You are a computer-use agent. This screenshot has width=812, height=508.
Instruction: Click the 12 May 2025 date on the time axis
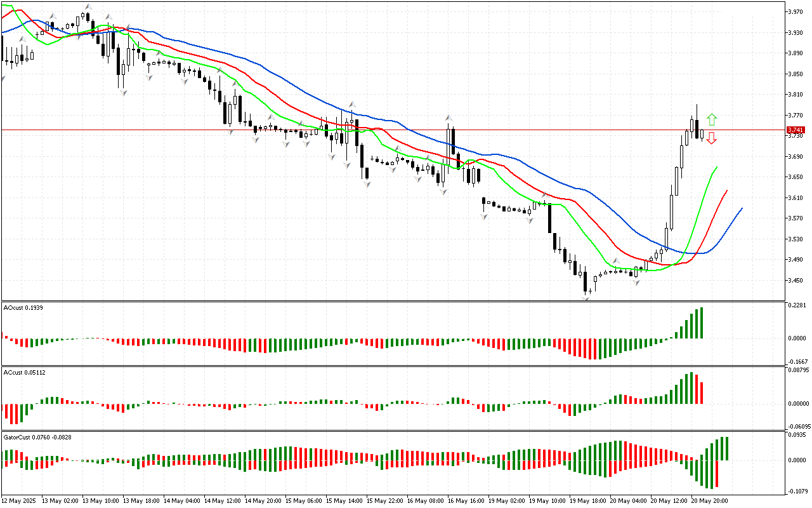pyautogui.click(x=19, y=500)
